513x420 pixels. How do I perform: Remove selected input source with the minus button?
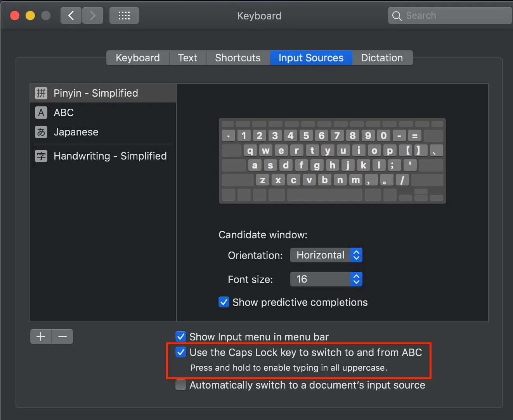tap(62, 336)
